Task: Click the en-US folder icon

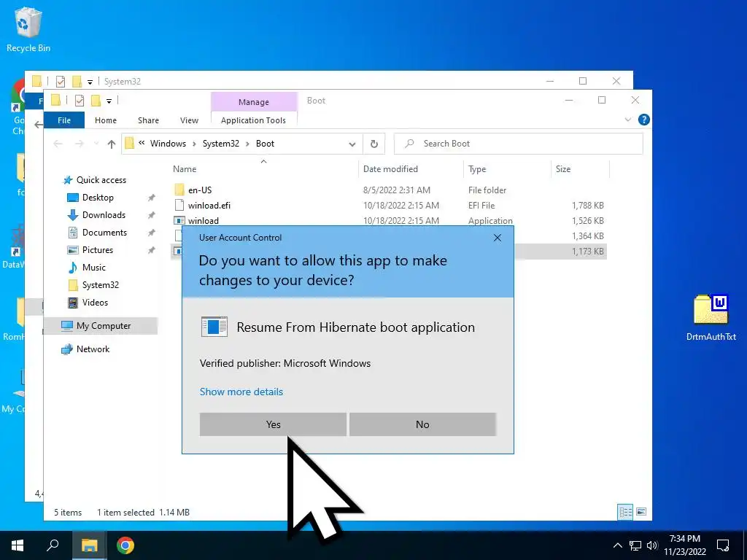Action: [x=179, y=190]
